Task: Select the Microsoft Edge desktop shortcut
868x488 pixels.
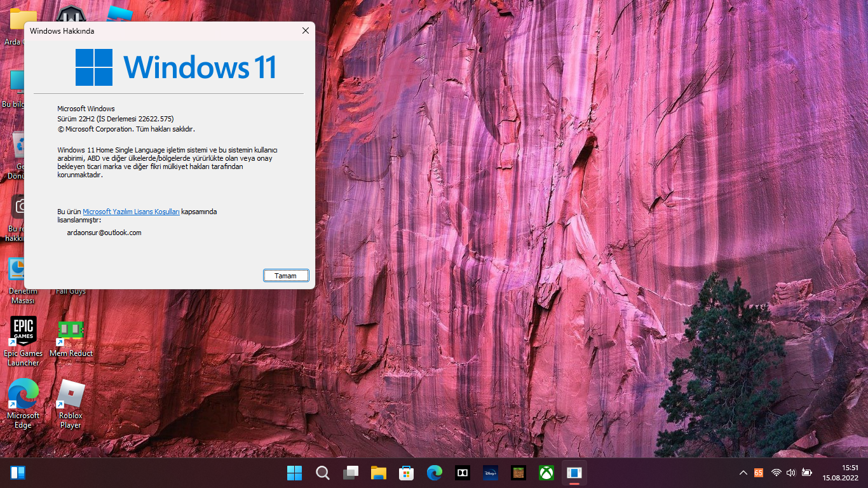Action: point(24,403)
